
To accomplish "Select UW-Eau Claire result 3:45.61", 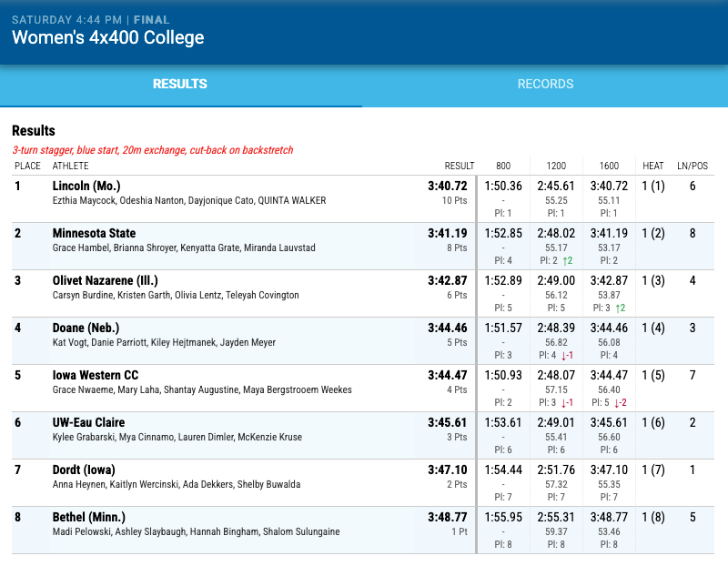I will point(447,423).
